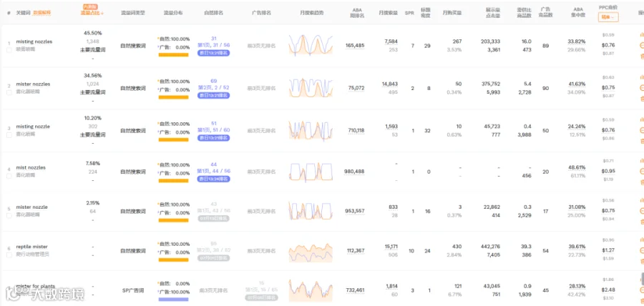Click circle action icon in mister nozzles row
This screenshot has height=306, width=644.
pyautogui.click(x=642, y=88)
